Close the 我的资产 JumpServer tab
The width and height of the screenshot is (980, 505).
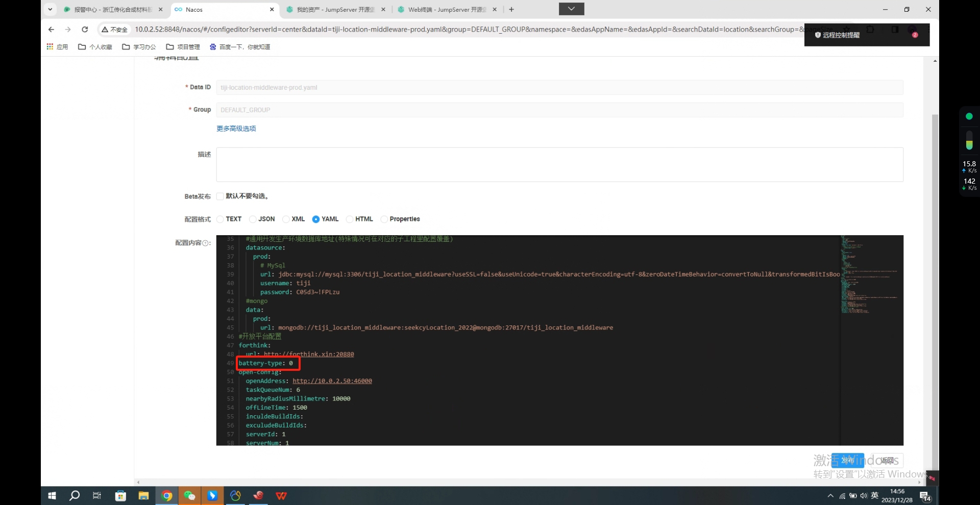tap(383, 10)
